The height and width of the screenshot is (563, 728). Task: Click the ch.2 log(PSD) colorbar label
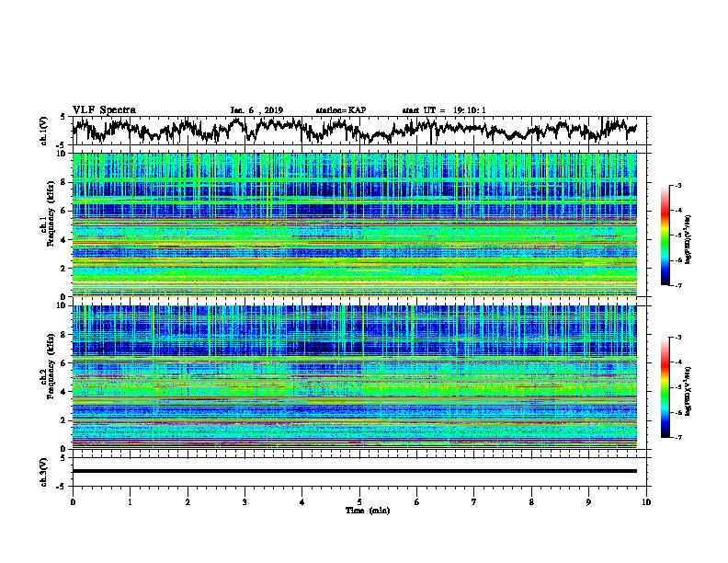pyautogui.click(x=688, y=391)
